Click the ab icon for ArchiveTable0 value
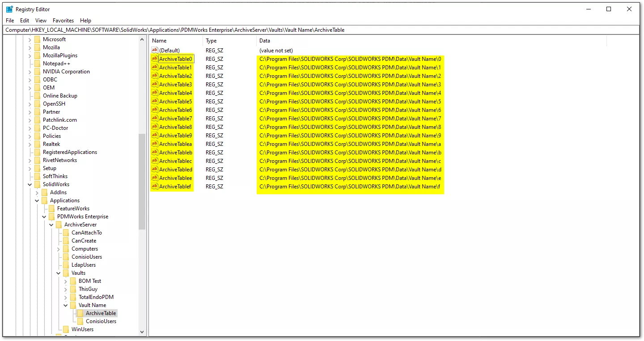Screen dimensions: 644x341 [x=155, y=59]
